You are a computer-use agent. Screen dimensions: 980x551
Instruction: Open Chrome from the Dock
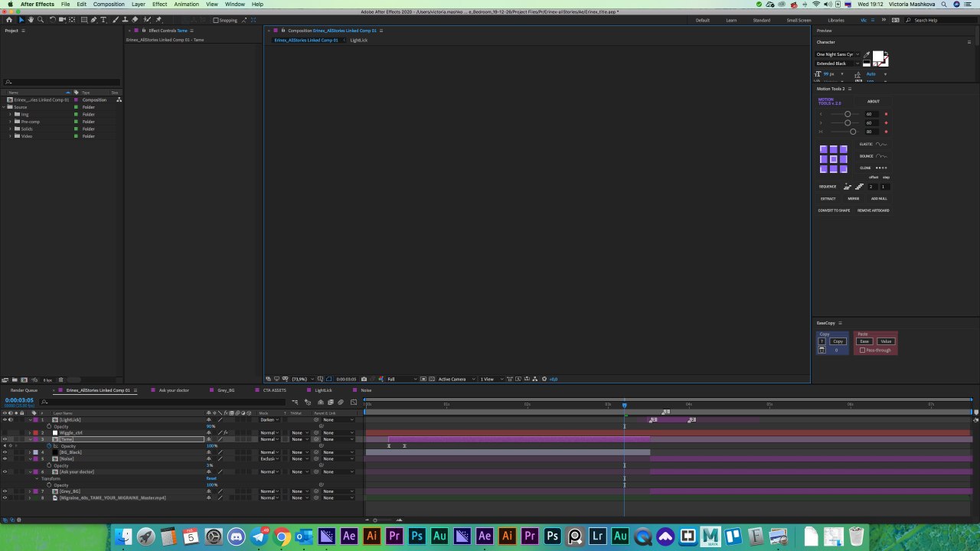coord(282,536)
